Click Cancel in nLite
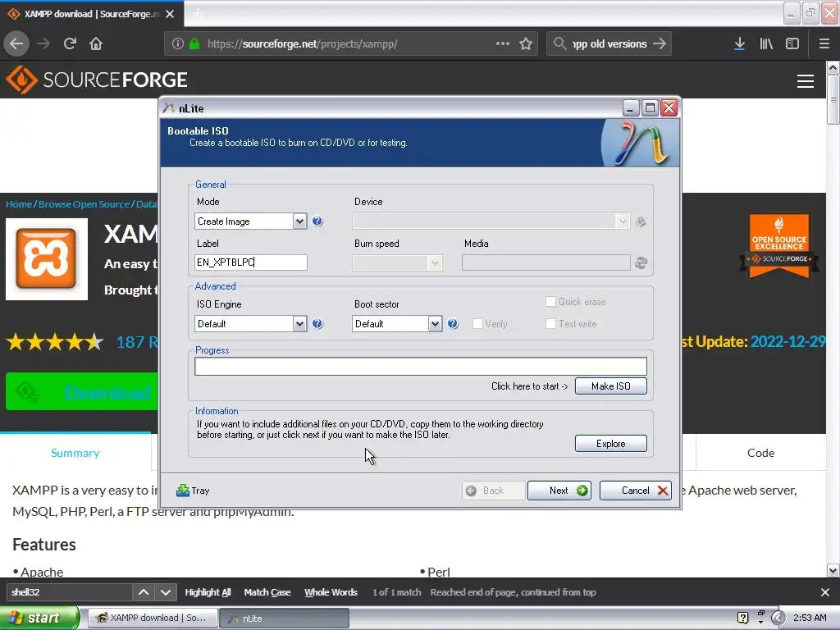This screenshot has width=840, height=630. pos(636,491)
